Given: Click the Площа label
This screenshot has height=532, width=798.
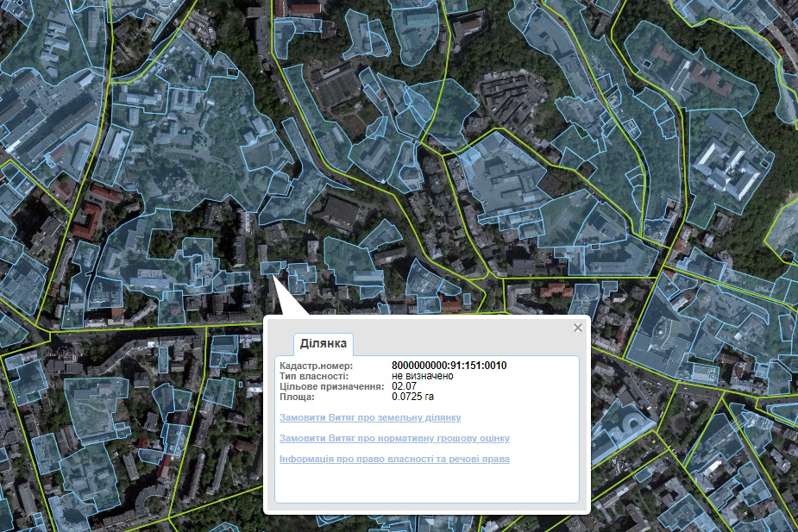Looking at the screenshot, I should point(298,397).
